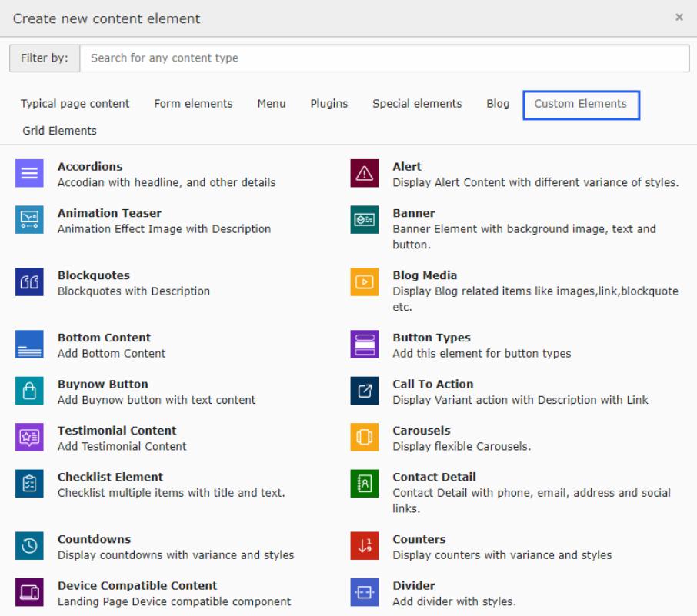
Task: Select the Divider element icon
Action: point(365,592)
